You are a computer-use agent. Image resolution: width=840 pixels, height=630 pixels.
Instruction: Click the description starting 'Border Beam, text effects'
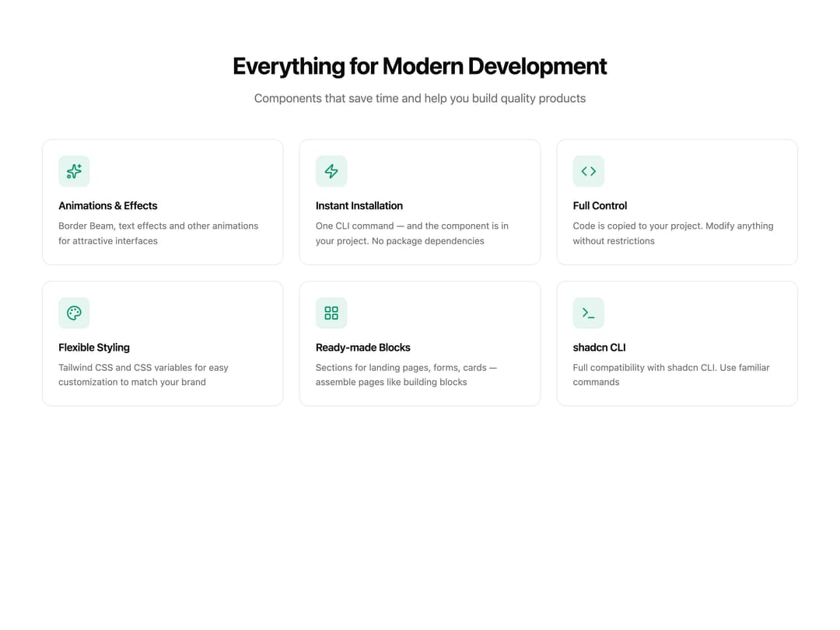click(158, 233)
